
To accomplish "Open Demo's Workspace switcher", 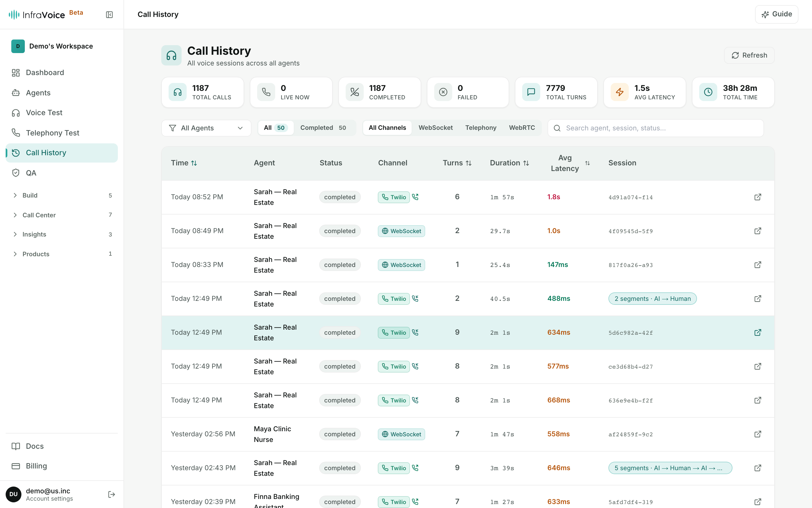I will pos(62,46).
